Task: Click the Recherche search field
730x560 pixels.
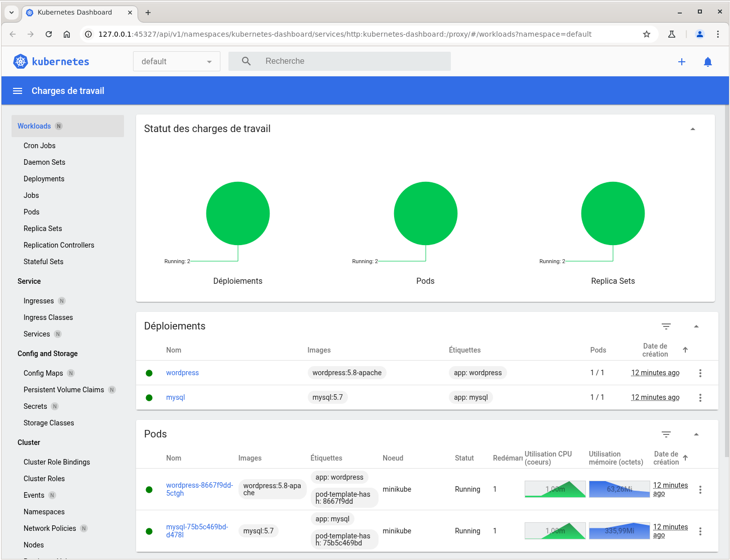Action: (x=339, y=61)
